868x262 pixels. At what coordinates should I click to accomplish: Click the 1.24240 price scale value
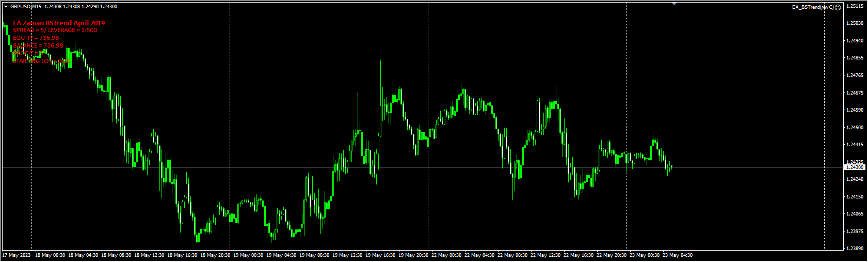(856, 179)
